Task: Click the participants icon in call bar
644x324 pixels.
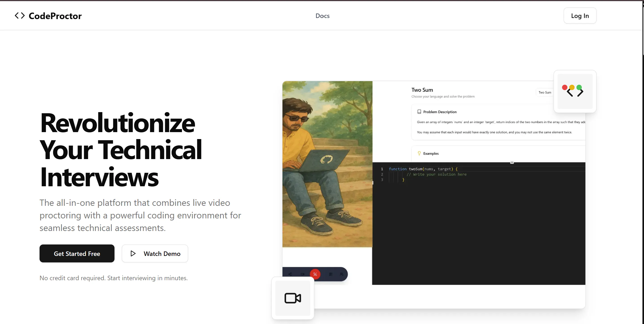Action: point(342,274)
